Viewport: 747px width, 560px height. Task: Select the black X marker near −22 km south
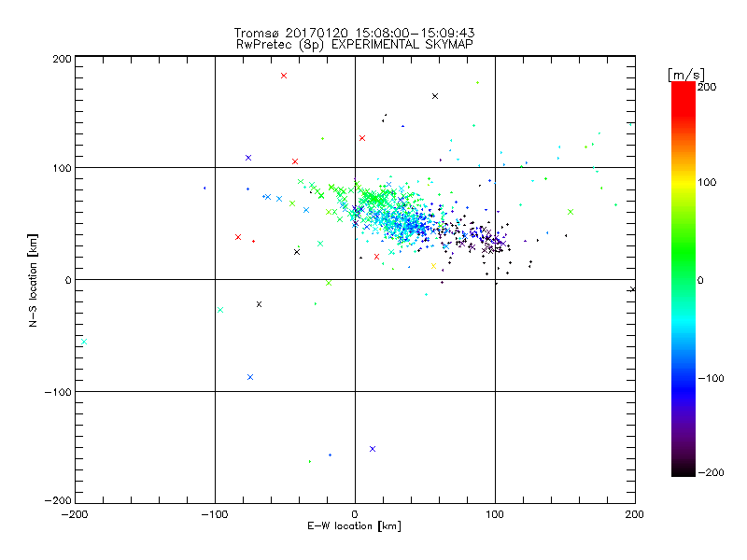[x=260, y=304]
